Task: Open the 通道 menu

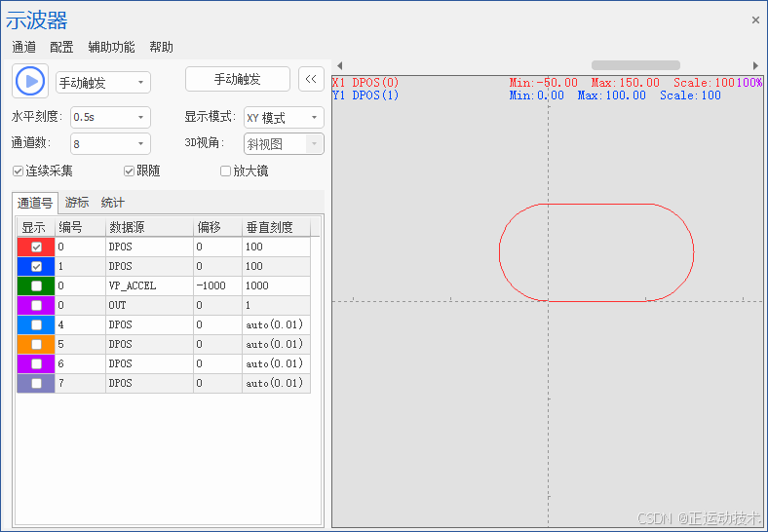Action: click(23, 47)
